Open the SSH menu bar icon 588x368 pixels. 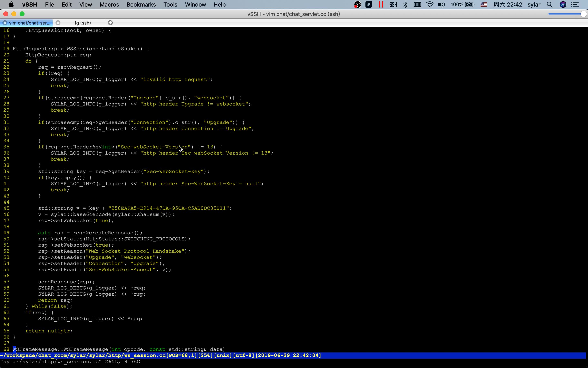pos(393,4)
